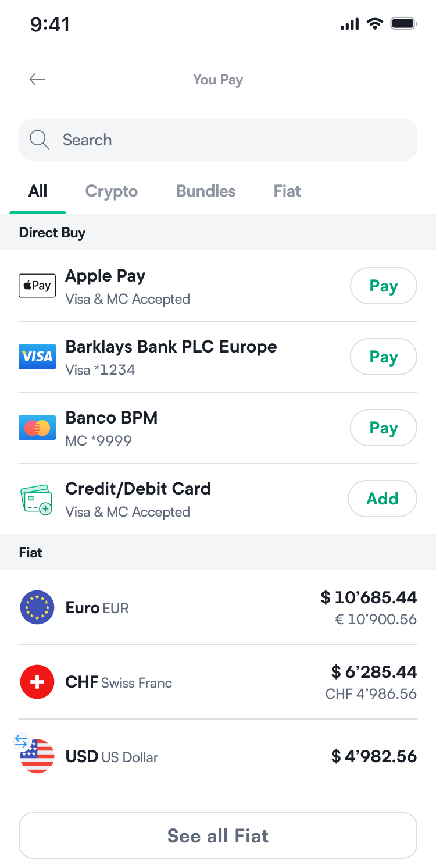Image resolution: width=436 pixels, height=868 pixels.
Task: Tap the blue swap arrows badge
Action: [x=21, y=741]
